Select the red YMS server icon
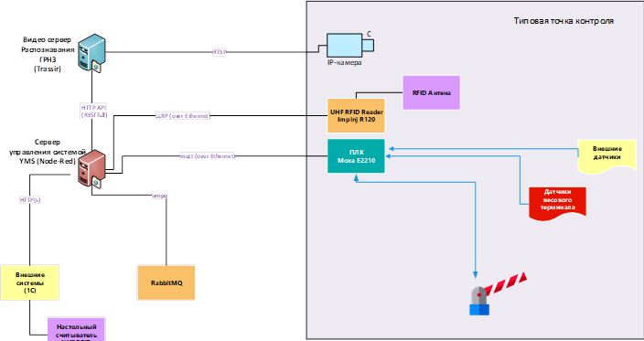The height and width of the screenshot is (341, 644). click(x=91, y=169)
